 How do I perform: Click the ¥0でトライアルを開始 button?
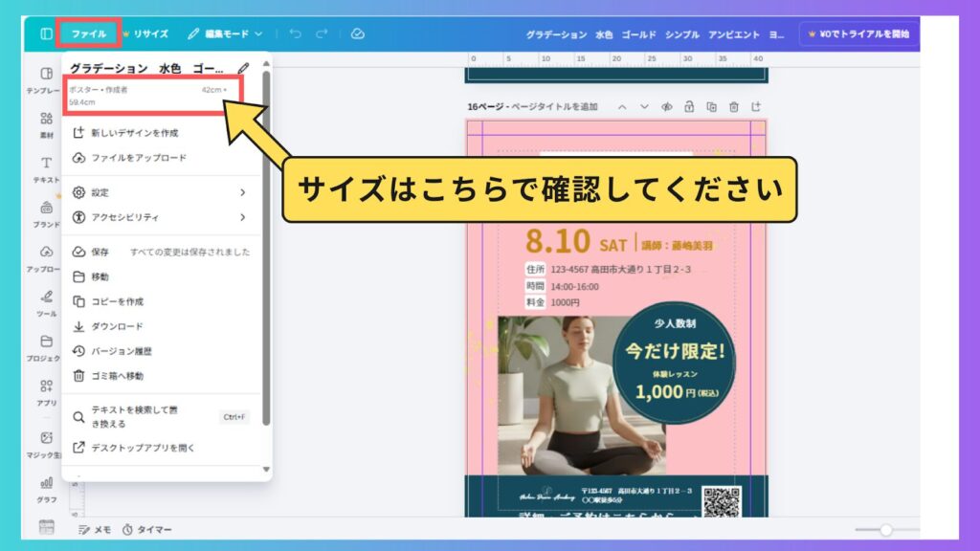858,33
